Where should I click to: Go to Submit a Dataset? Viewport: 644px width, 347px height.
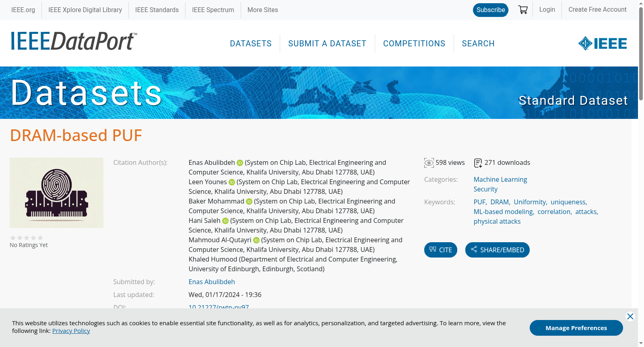click(x=327, y=44)
